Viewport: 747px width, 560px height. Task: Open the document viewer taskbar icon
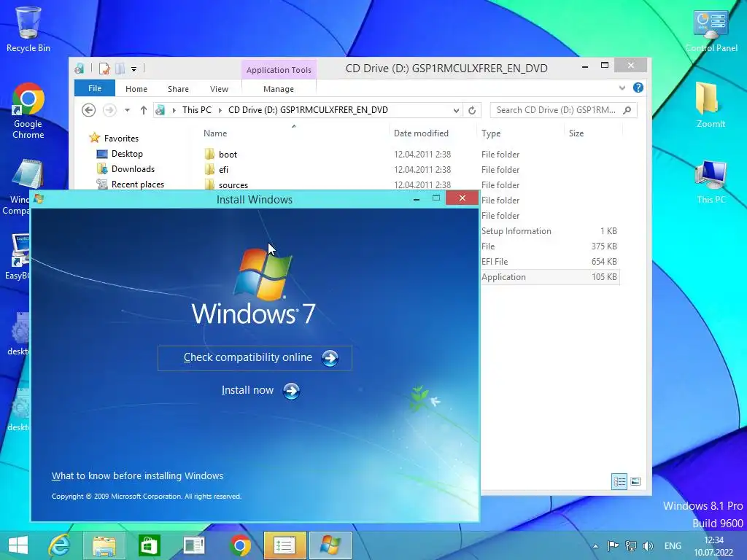(194, 545)
